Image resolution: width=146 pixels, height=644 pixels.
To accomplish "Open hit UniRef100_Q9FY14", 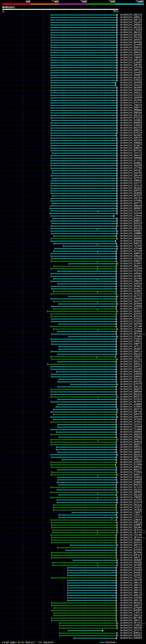I will [131, 20].
